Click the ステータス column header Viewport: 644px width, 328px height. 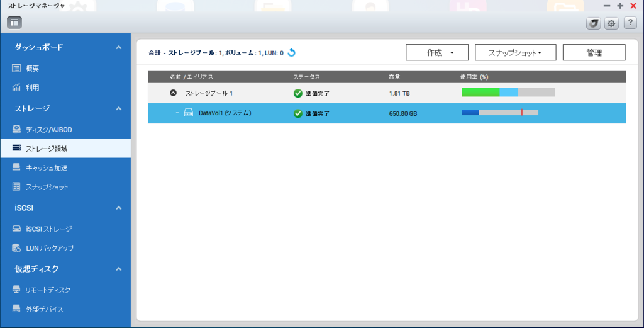306,77
